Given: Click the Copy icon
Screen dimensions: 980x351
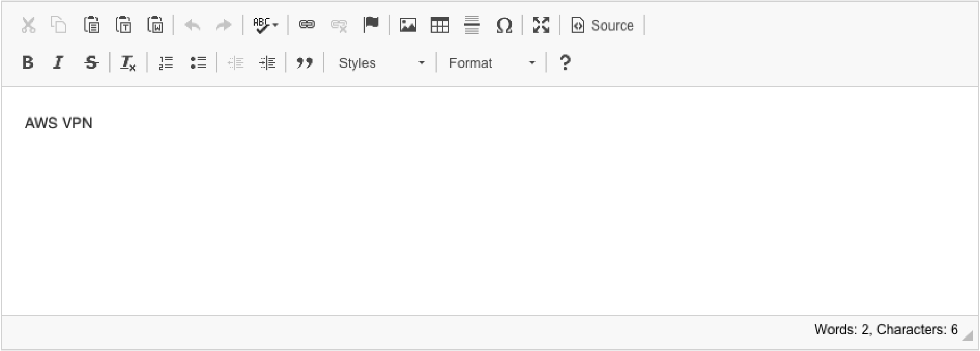Looking at the screenshot, I should pyautogui.click(x=59, y=25).
